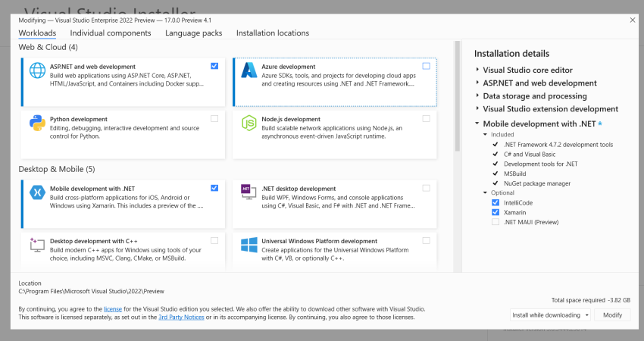Click the workloads list vertical scrollbar
Screen dimensions: 644x341
(x=457, y=96)
